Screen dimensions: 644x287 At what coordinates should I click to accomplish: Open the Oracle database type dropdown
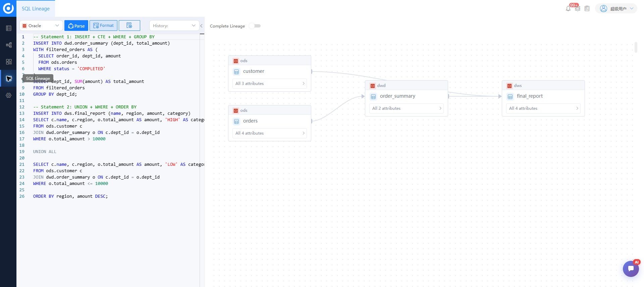[41, 26]
